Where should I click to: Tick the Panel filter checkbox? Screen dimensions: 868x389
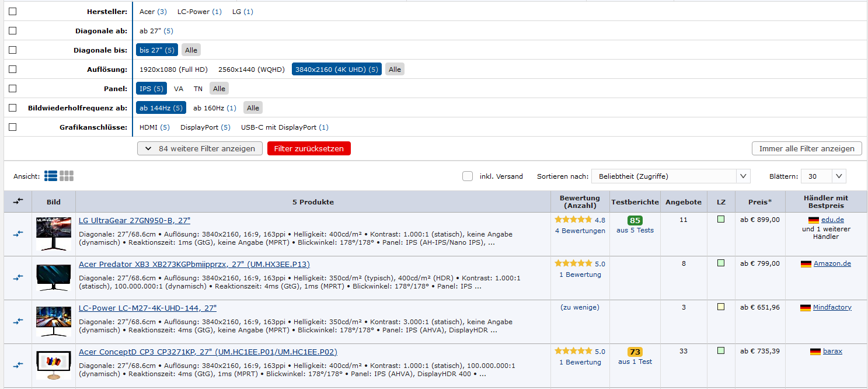tap(13, 89)
